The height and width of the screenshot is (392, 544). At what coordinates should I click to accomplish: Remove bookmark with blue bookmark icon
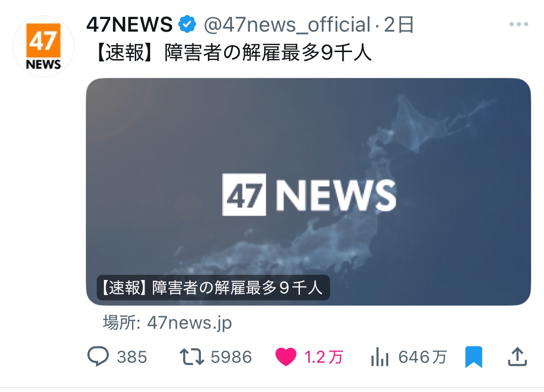(474, 357)
